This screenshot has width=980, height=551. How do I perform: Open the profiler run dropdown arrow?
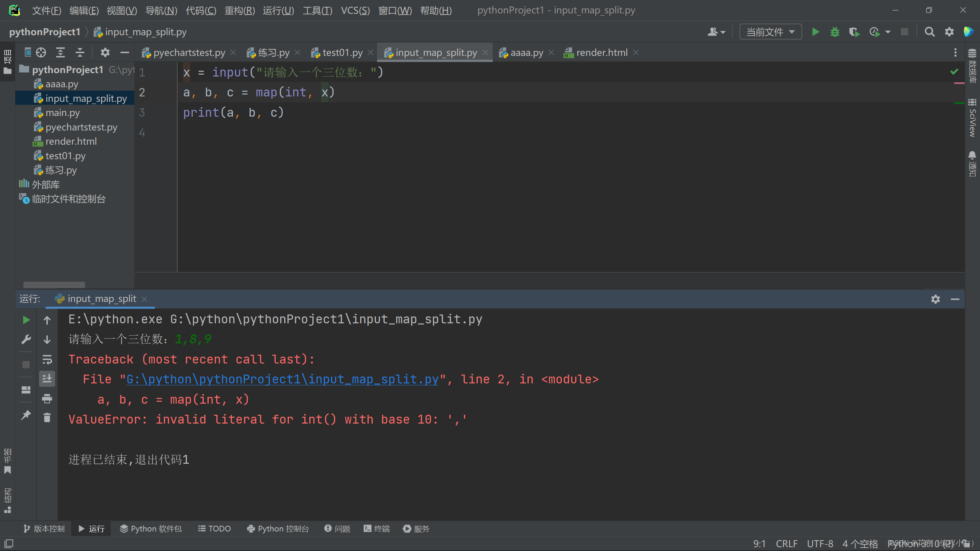coord(888,32)
